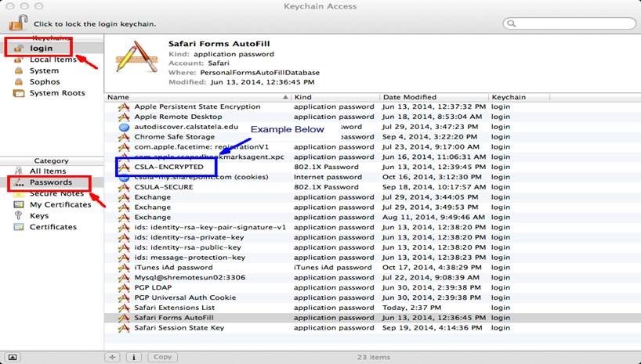The width and height of the screenshot is (641, 364).
Task: Click the Keys category key icon
Action: (18, 216)
